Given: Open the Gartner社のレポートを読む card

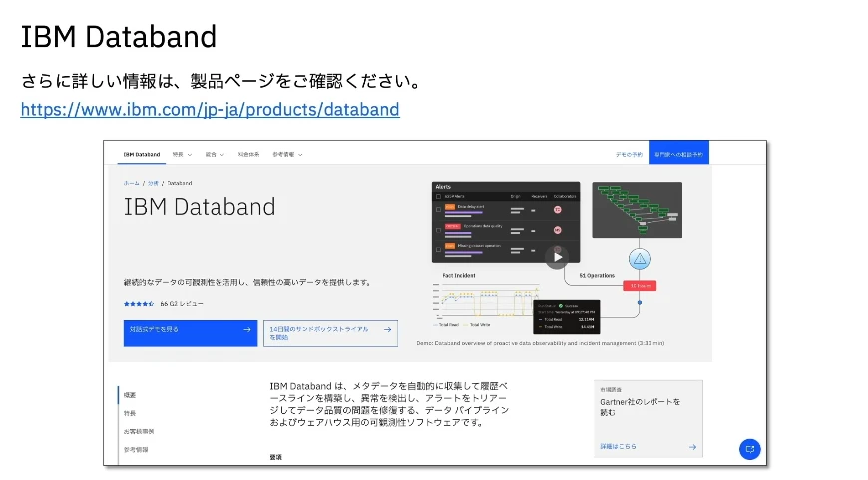Looking at the screenshot, I should (649, 419).
